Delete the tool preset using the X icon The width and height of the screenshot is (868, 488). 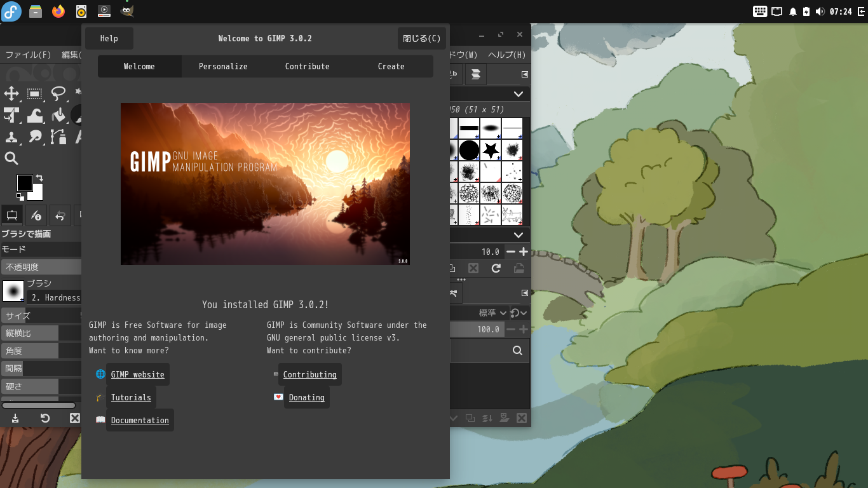[x=75, y=418]
